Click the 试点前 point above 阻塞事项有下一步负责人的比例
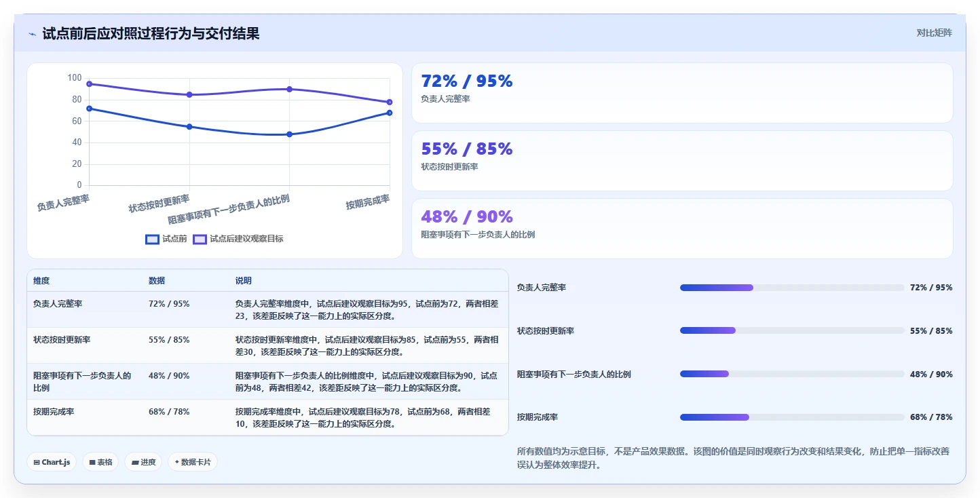Image resolution: width=980 pixels, height=498 pixels. [289, 134]
